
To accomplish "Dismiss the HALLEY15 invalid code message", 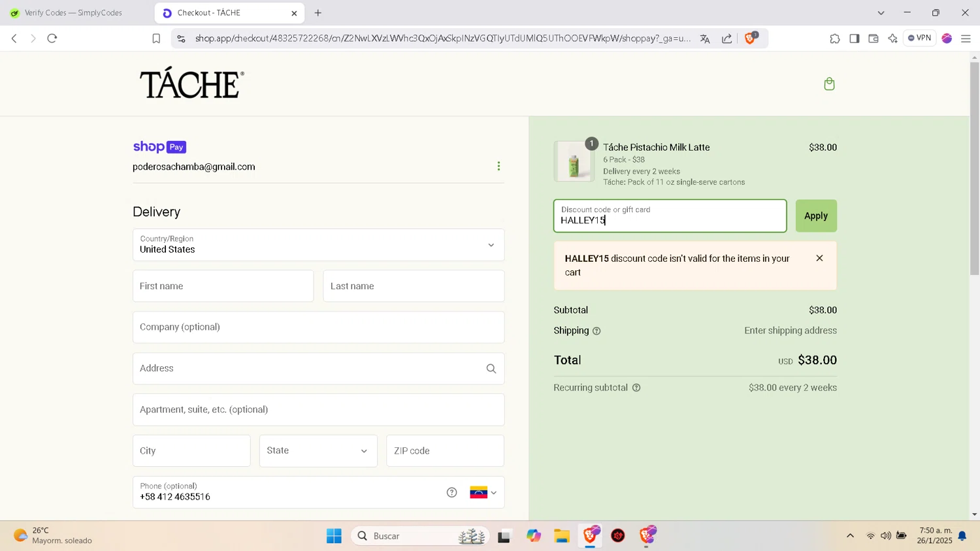I will (x=819, y=259).
